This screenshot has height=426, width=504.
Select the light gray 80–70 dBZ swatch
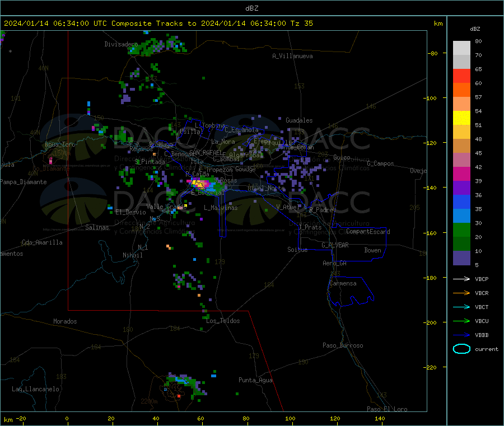pos(461,48)
